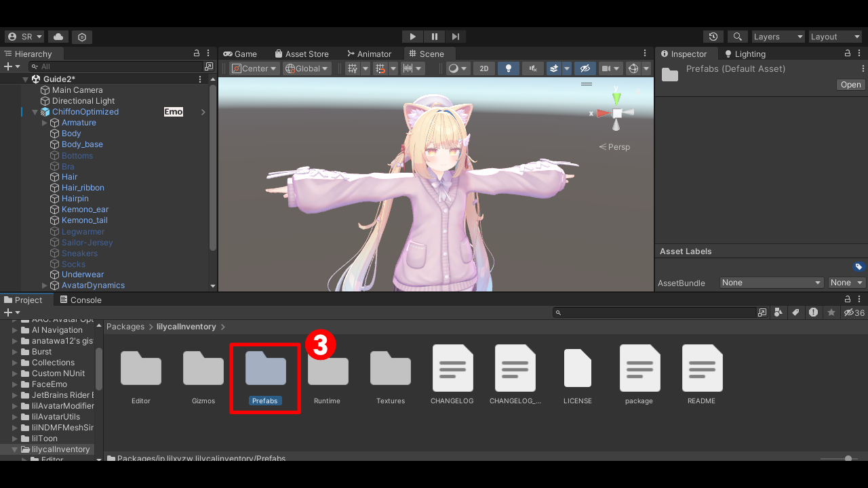Switch to the Animator tab

369,54
